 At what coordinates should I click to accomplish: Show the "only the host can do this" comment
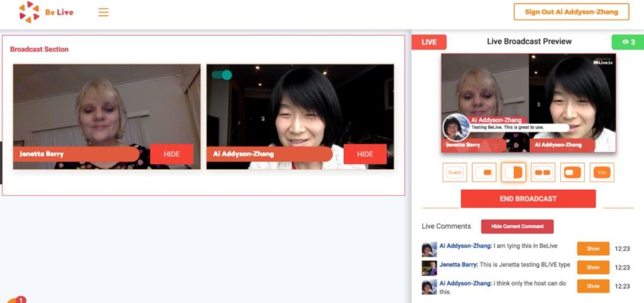pyautogui.click(x=593, y=286)
